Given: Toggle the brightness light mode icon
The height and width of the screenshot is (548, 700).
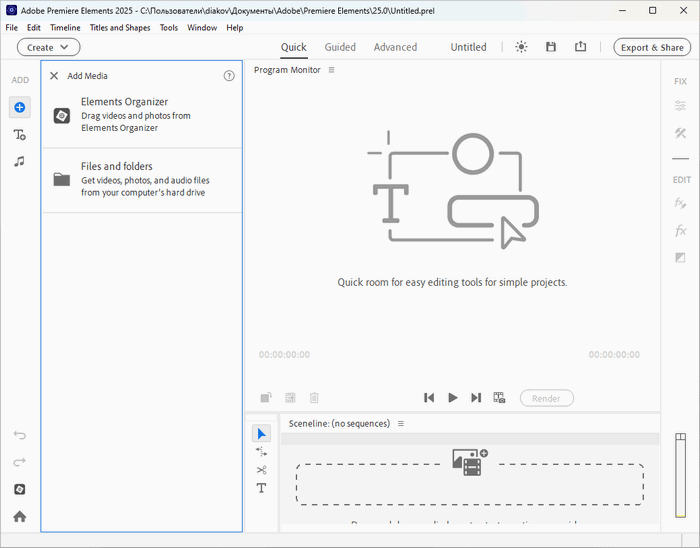Looking at the screenshot, I should tap(521, 47).
